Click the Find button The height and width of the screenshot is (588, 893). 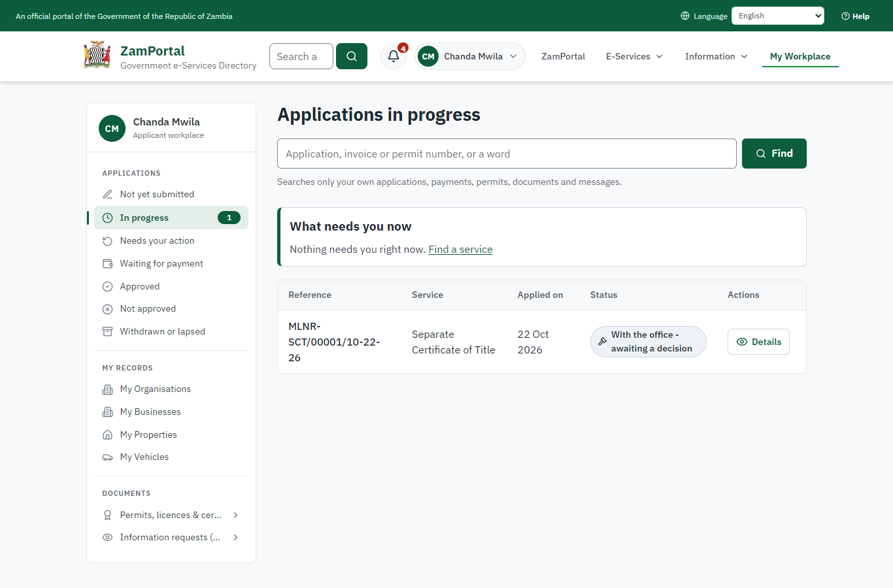click(x=774, y=154)
